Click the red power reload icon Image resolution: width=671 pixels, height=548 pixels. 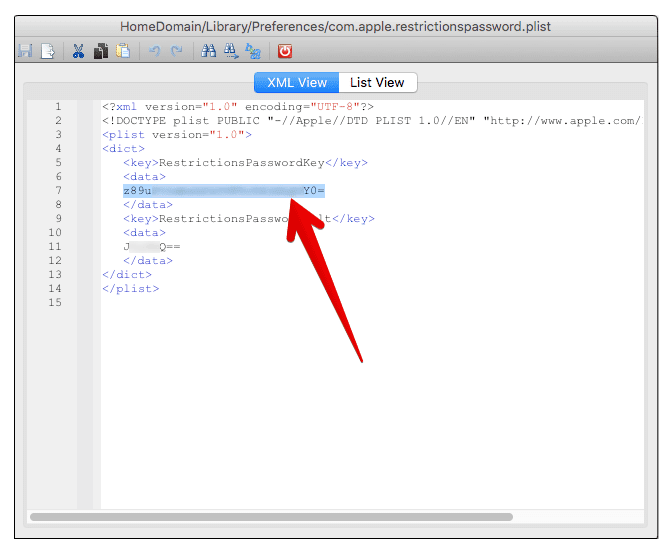pyautogui.click(x=285, y=51)
